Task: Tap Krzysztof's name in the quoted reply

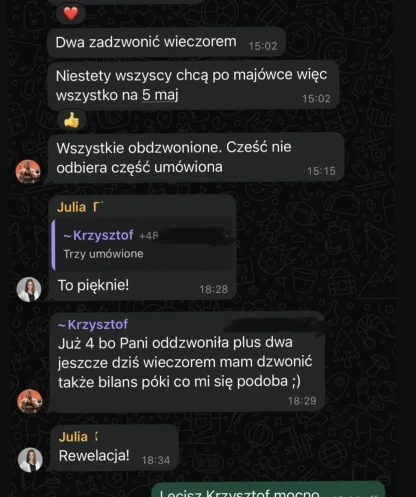Action: [x=99, y=235]
